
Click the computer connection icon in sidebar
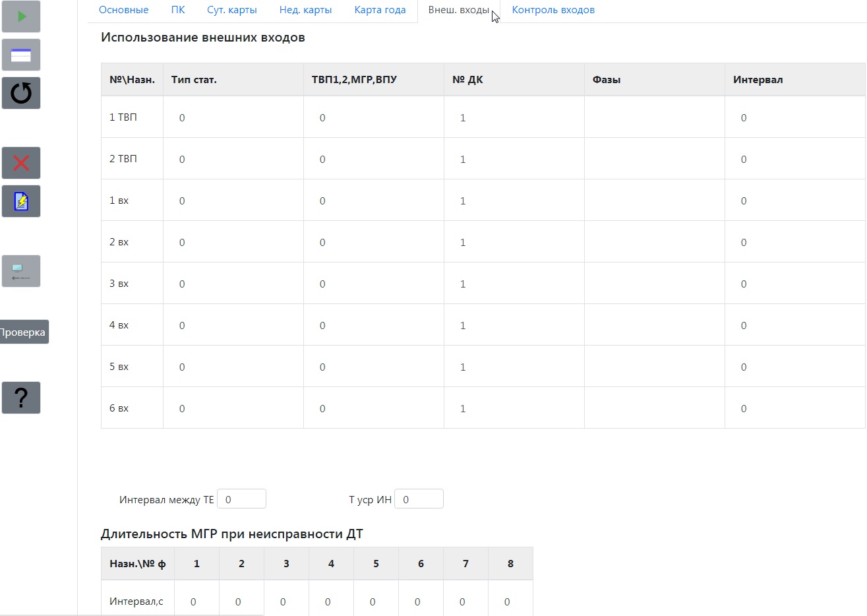[21, 271]
